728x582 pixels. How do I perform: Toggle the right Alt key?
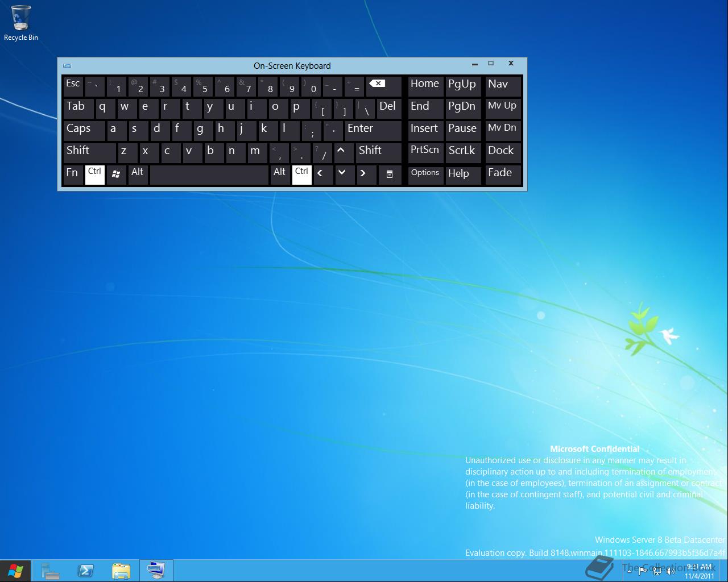pos(280,174)
